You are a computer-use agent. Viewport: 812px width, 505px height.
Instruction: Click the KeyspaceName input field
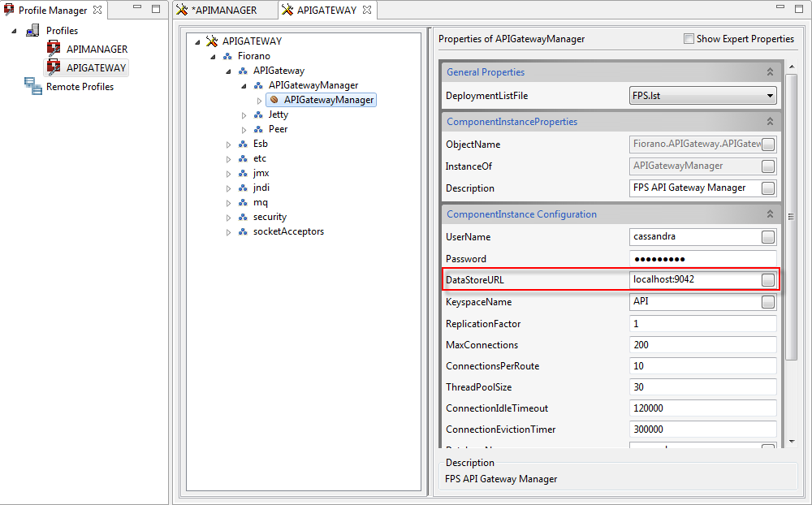pos(694,302)
